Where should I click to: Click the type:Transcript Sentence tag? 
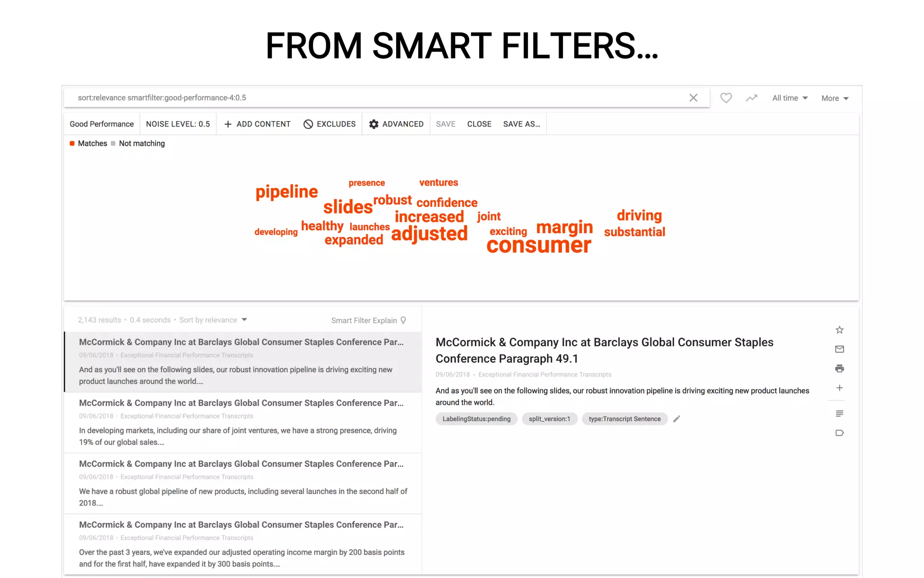(624, 419)
